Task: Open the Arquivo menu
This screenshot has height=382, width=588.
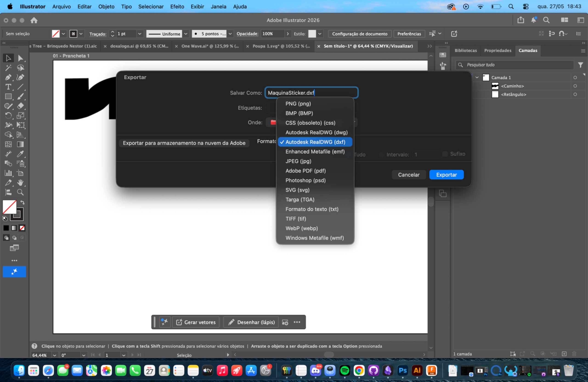Action: 62,6
